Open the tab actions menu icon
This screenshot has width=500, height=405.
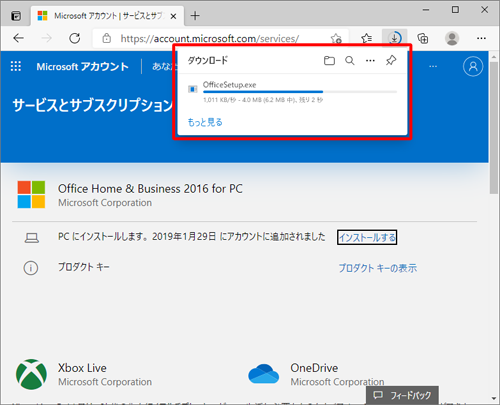[16, 16]
